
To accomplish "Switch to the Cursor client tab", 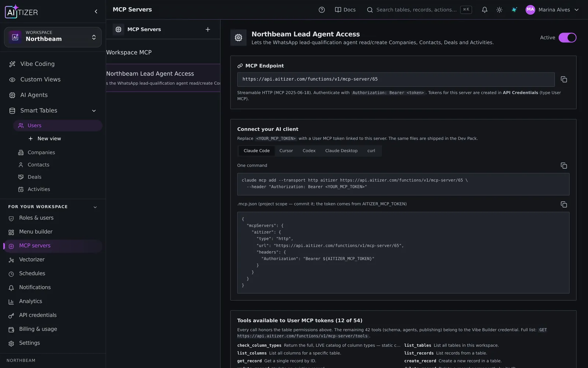I will (286, 151).
